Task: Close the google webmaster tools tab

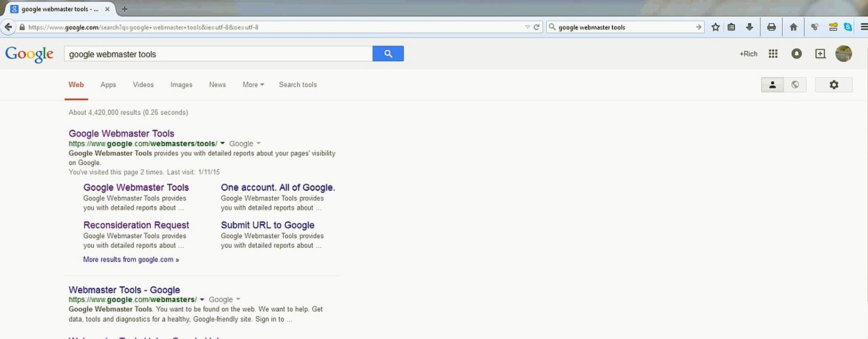Action: pos(107,9)
